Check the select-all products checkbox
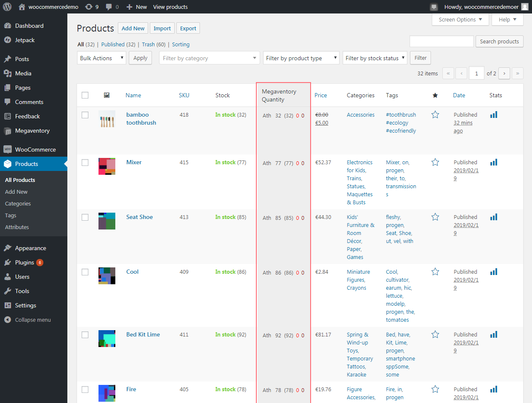This screenshot has width=532, height=403. pyautogui.click(x=85, y=95)
